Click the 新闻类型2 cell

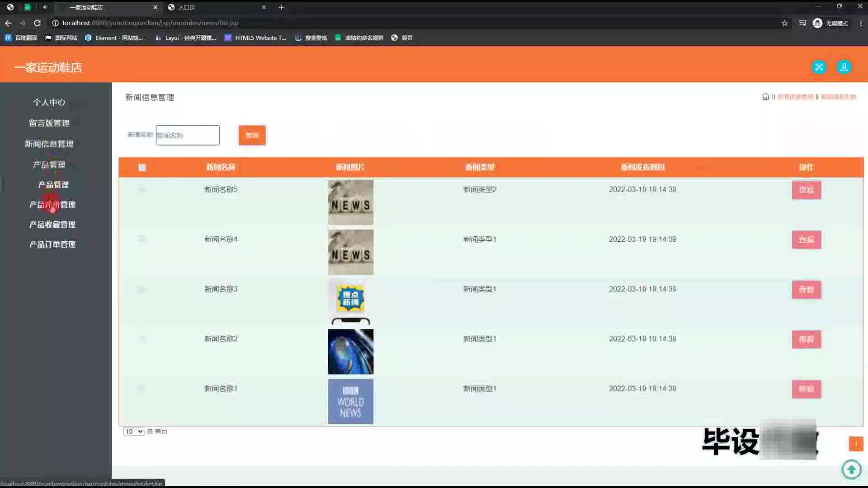(480, 190)
